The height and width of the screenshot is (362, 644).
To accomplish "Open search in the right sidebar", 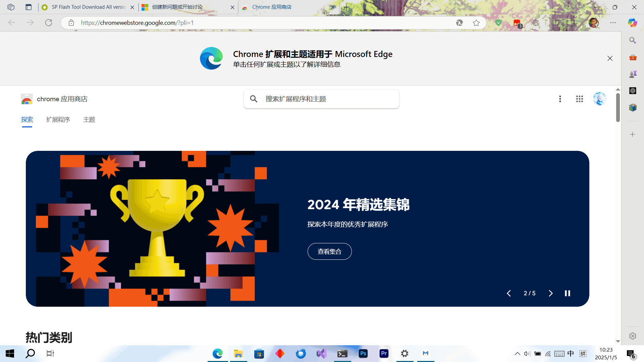I will pos(633,40).
